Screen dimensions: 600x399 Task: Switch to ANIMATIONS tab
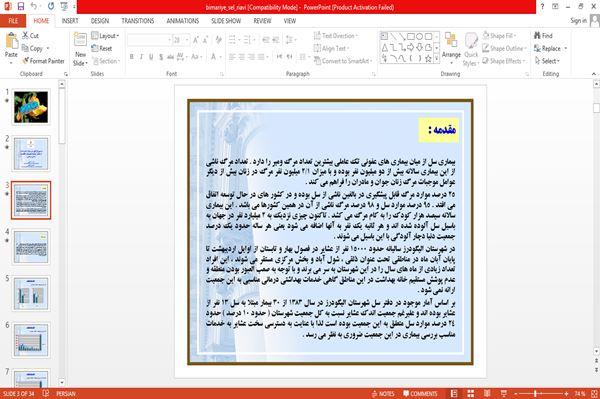[183, 21]
